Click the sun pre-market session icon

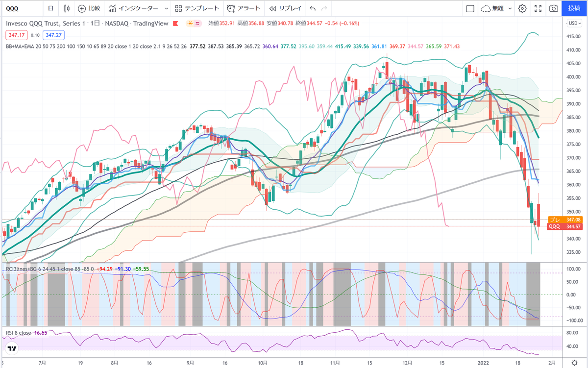coord(190,23)
